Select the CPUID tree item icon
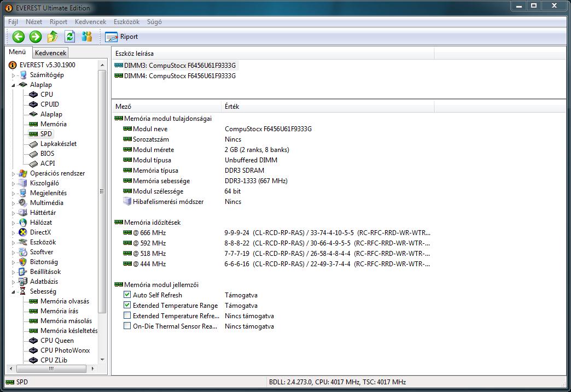The image size is (571, 392). click(x=33, y=104)
